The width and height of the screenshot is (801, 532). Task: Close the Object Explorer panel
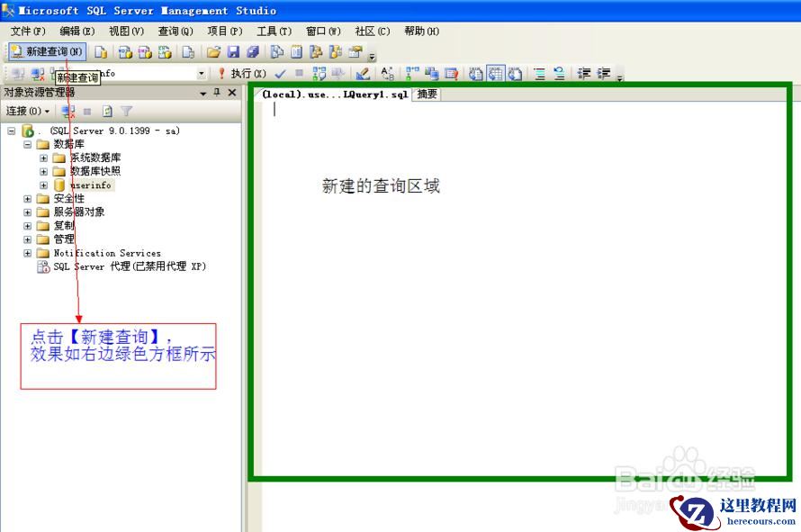pos(232,93)
